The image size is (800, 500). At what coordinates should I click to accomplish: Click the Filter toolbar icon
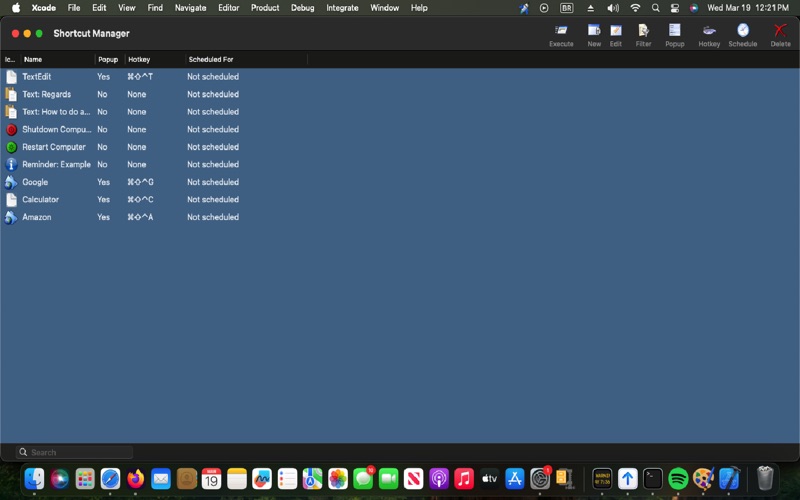point(643,31)
